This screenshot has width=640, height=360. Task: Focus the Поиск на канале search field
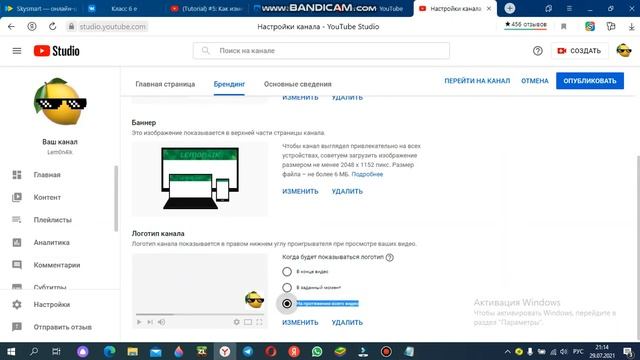tap(321, 51)
